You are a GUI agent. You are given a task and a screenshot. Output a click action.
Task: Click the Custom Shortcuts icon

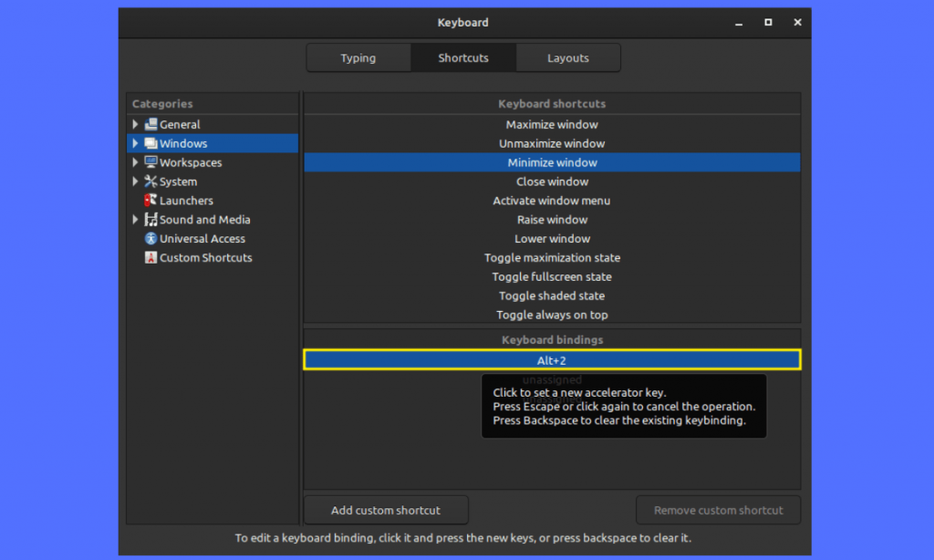151,258
